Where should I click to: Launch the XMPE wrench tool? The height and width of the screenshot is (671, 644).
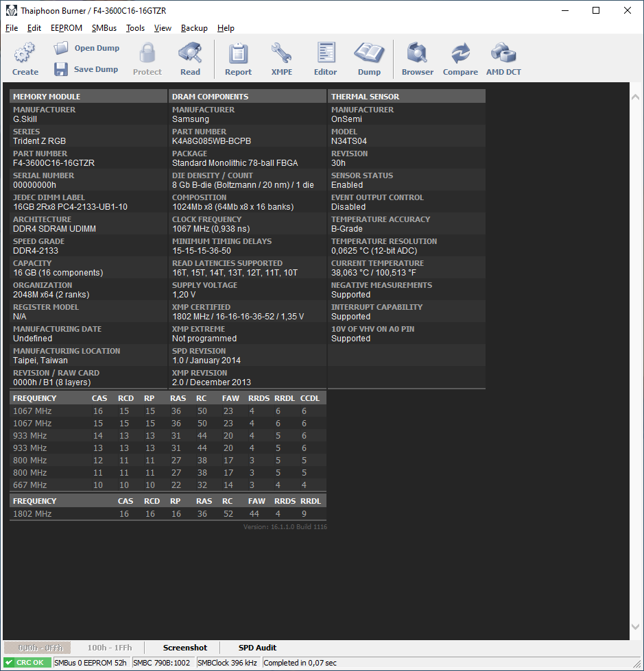click(x=281, y=53)
